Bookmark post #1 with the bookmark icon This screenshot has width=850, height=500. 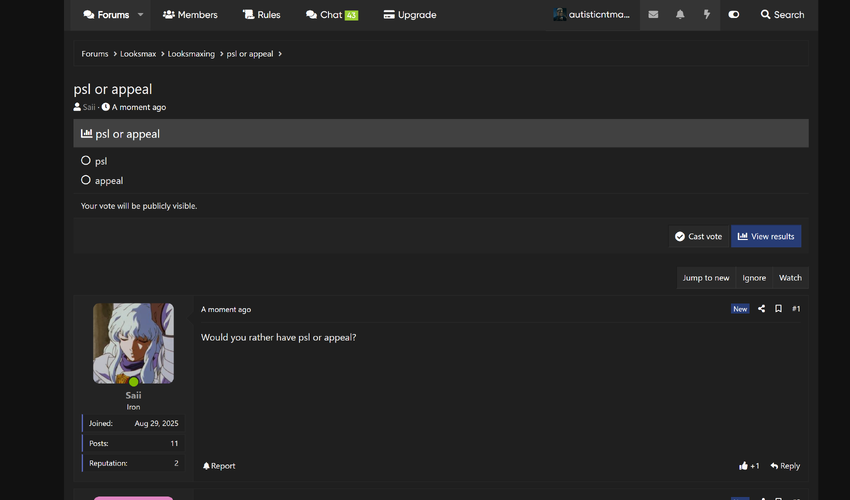point(778,309)
